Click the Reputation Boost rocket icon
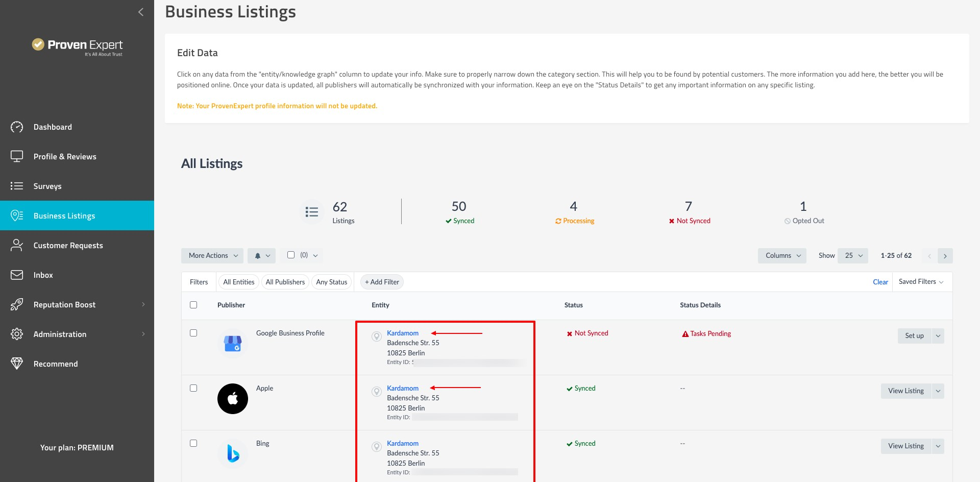 (x=17, y=305)
